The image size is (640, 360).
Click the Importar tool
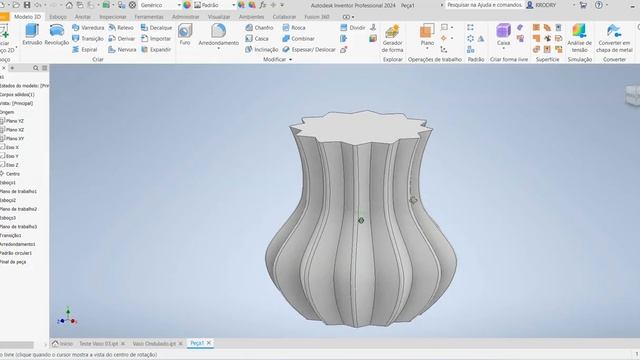pos(156,38)
